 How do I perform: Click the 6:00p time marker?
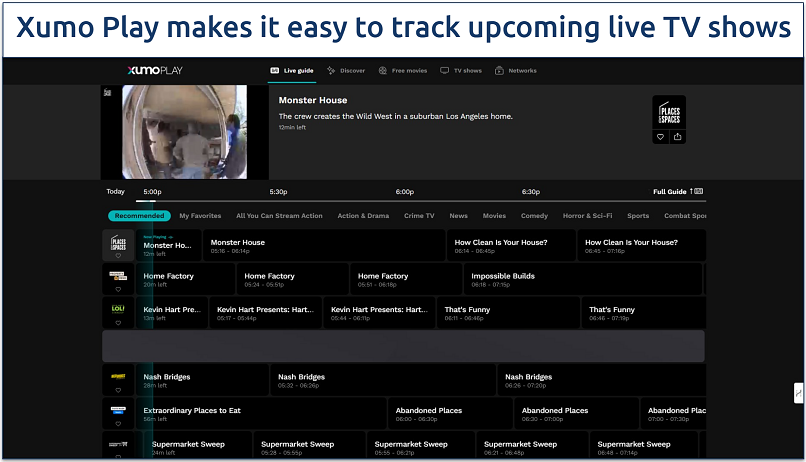405,192
